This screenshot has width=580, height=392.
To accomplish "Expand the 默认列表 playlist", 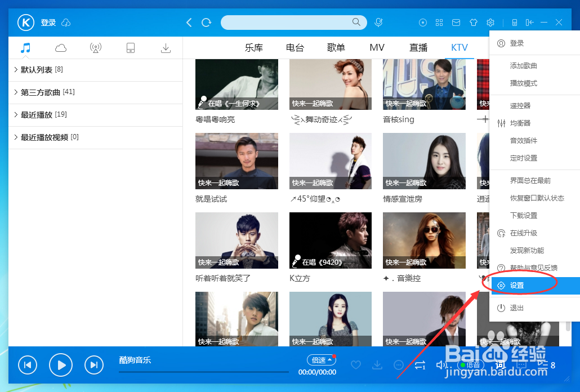I will point(34,70).
